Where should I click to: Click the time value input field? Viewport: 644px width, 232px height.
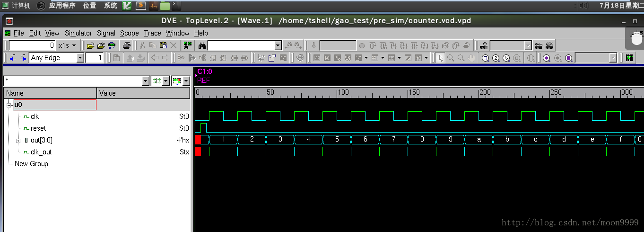tap(33, 45)
